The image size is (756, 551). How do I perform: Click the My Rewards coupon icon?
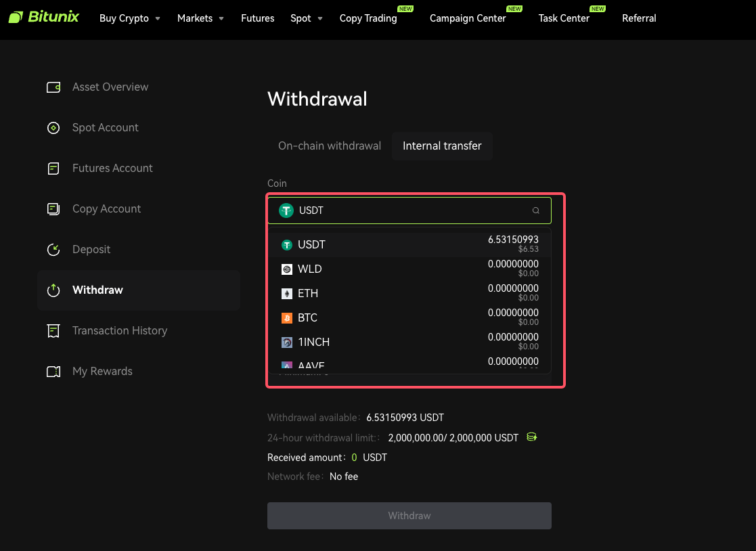tap(53, 371)
